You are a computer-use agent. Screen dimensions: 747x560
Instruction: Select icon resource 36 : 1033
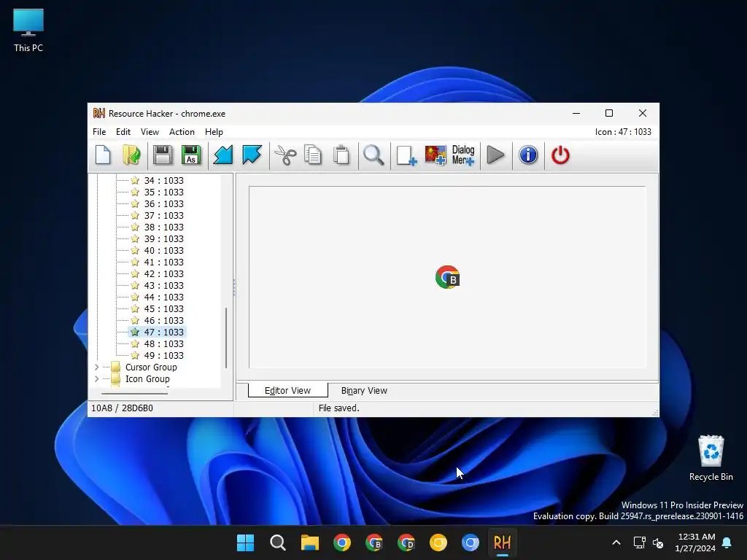[x=163, y=204]
